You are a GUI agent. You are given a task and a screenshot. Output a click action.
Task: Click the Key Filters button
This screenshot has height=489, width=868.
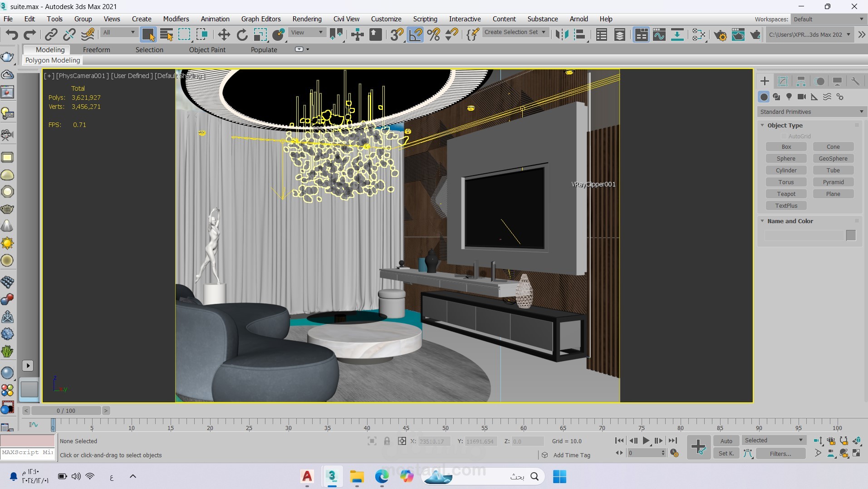(x=780, y=454)
